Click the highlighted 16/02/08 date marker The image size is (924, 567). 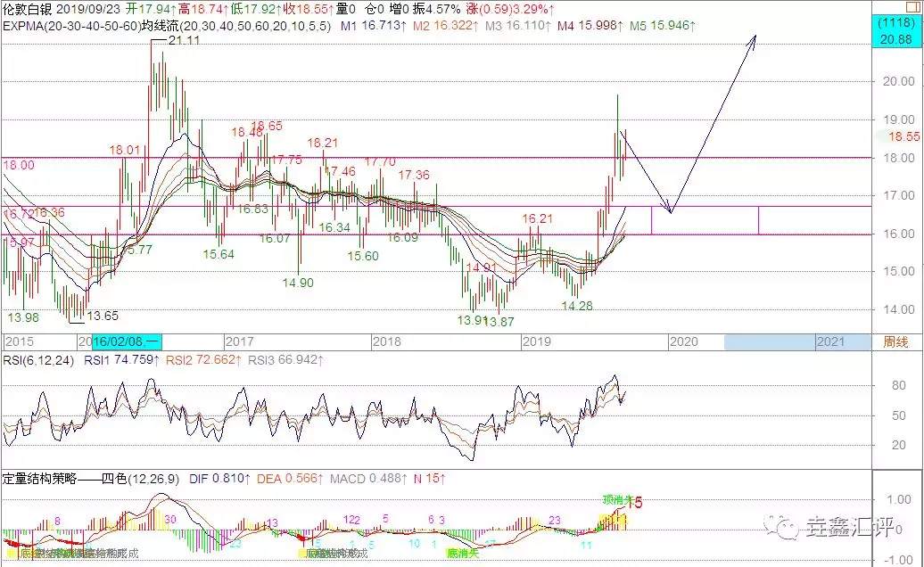[127, 341]
